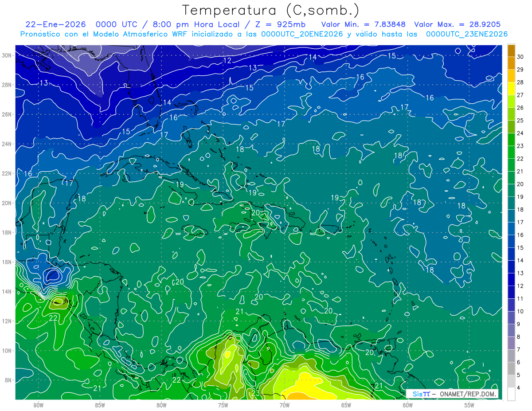
Task: Click the 14N latitude axis label
Action: [x=7, y=292]
